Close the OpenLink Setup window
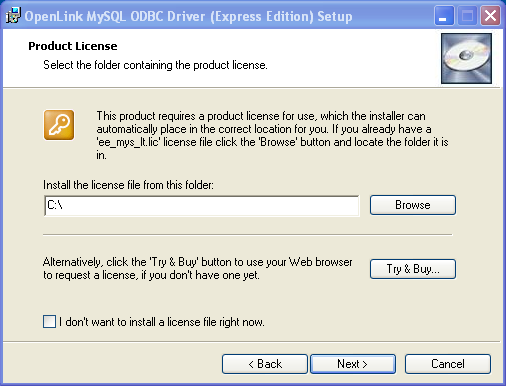Viewport: 506px width, 386px height. [490, 16]
